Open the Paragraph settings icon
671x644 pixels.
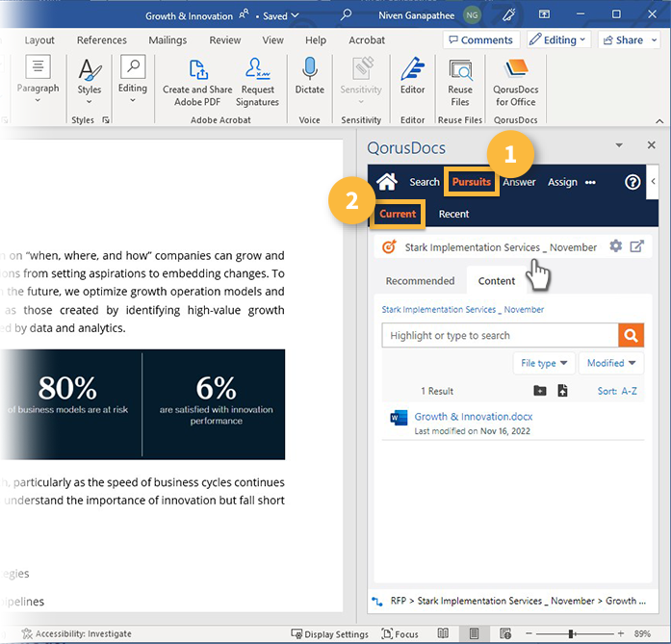[38, 66]
